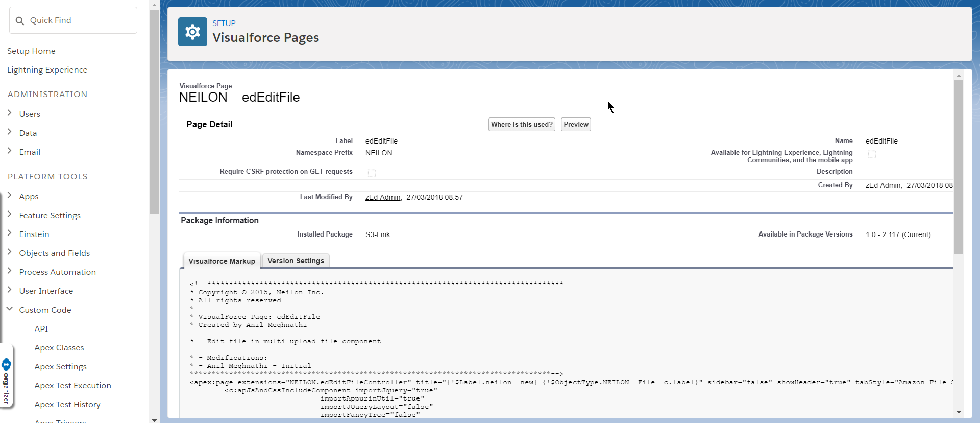The width and height of the screenshot is (980, 423).
Task: Expand the Data section
Action: [x=9, y=132]
